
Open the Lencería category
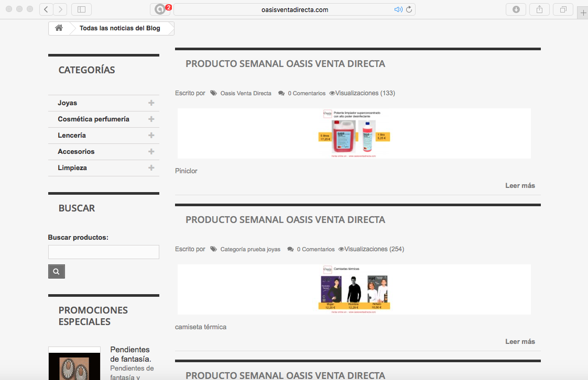coord(72,135)
